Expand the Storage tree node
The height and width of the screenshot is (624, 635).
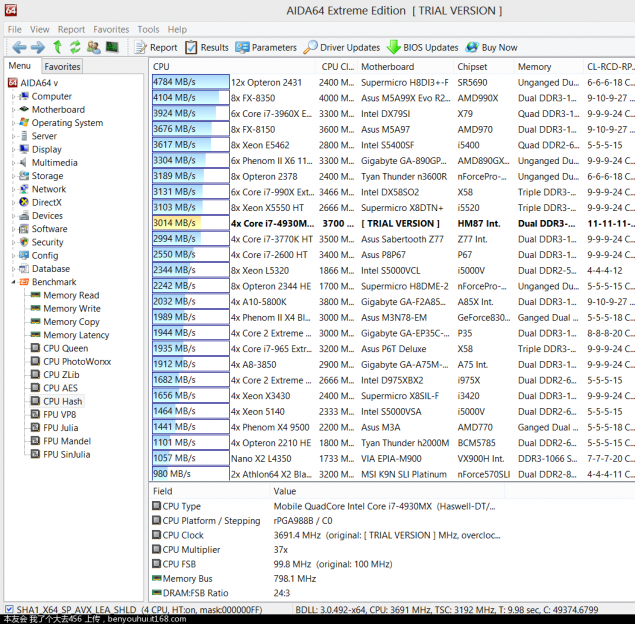pos(13,176)
